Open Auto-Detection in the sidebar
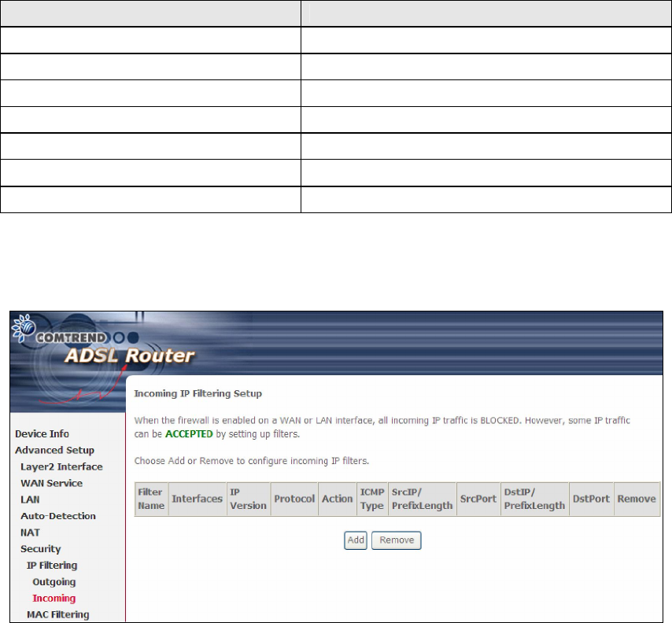Image resolution: width=672 pixels, height=623 pixels. point(58,516)
